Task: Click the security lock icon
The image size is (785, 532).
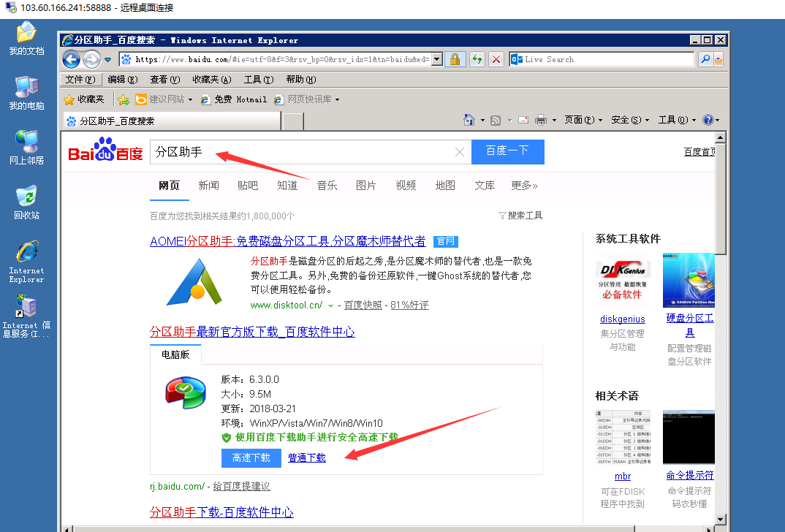Action: [455, 59]
